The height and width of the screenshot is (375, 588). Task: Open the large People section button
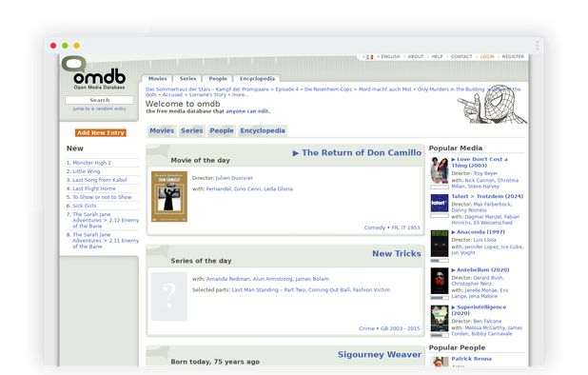(x=222, y=130)
